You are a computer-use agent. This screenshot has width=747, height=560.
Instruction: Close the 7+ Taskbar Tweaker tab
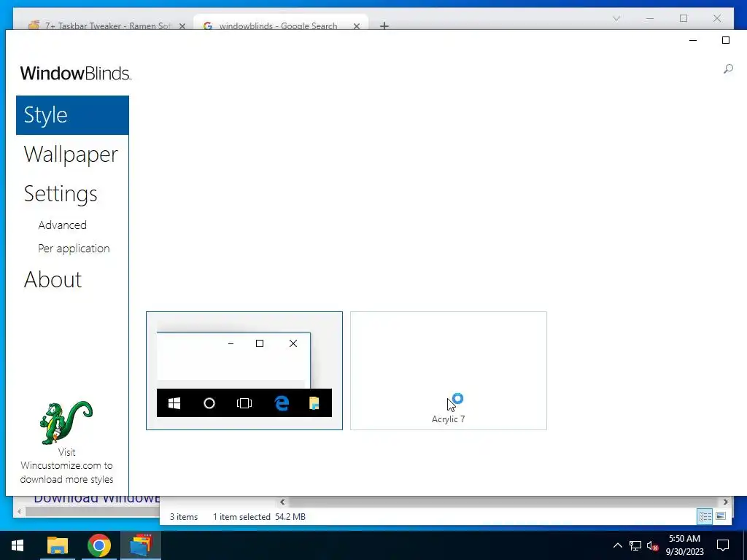182,26
